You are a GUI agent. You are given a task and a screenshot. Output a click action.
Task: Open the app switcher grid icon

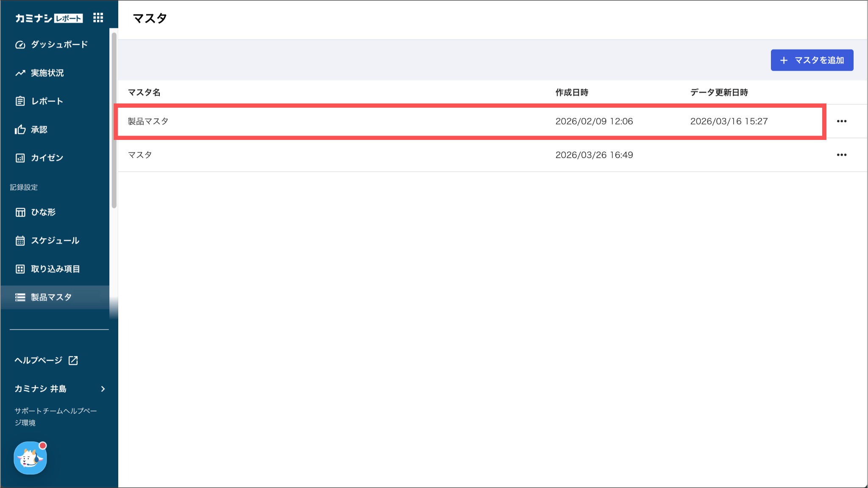[x=98, y=17]
